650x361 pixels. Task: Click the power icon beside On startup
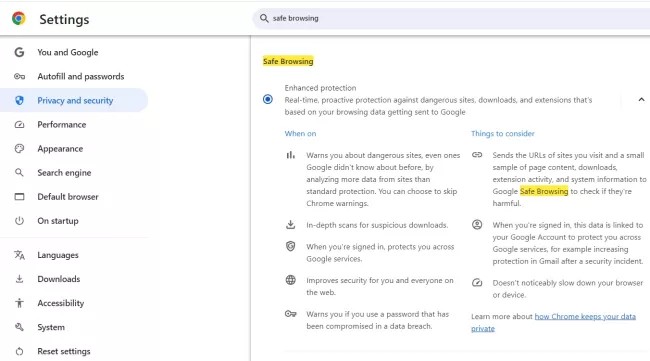point(19,220)
